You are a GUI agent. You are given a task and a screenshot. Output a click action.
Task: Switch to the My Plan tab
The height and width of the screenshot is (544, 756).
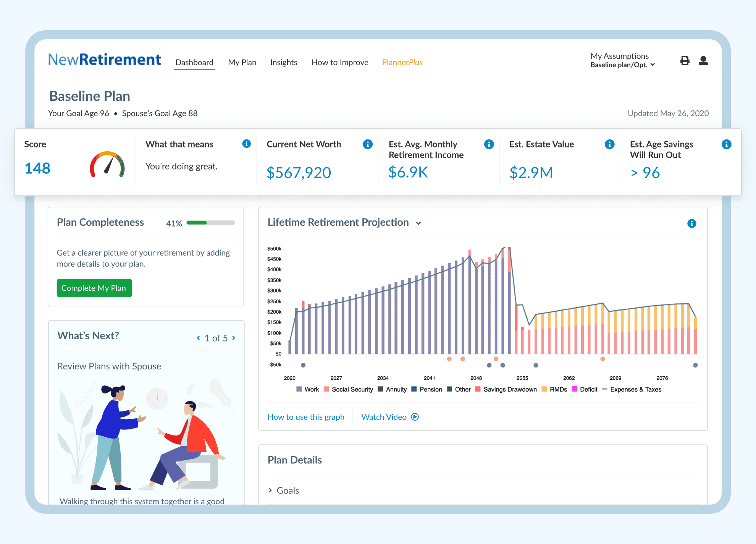click(242, 62)
